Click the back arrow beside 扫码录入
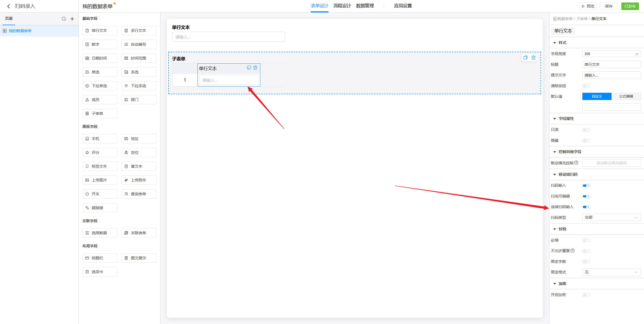Viewport: 644px width, 324px height. 9,6
